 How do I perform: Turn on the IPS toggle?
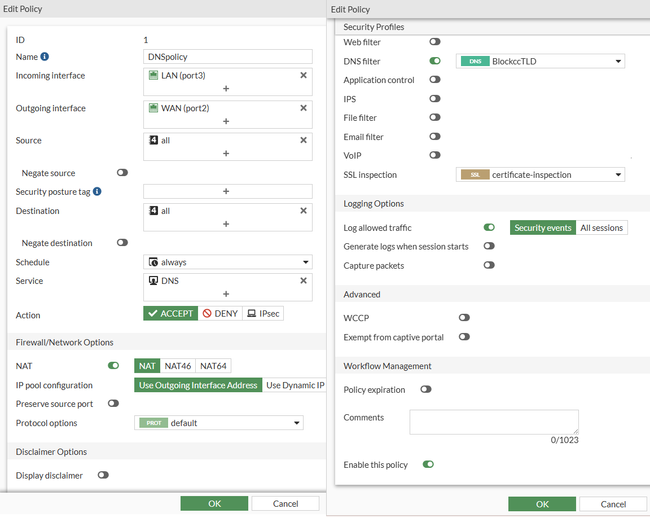[435, 99]
